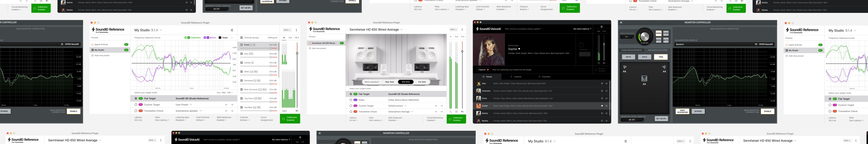Toggle the Channel groups checkbox
Screen dimensions: 868x144
(x=241, y=38)
